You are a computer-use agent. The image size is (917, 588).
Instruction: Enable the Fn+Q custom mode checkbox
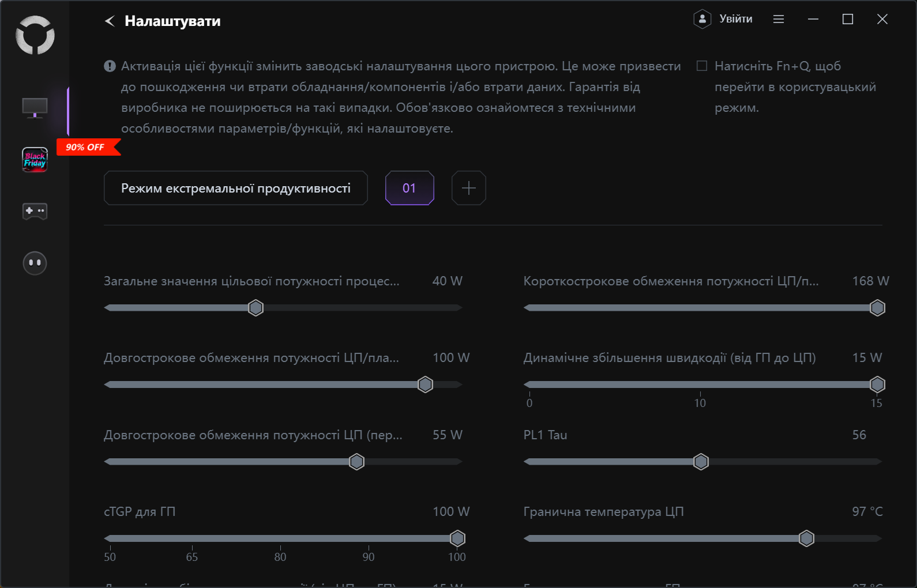click(x=702, y=66)
